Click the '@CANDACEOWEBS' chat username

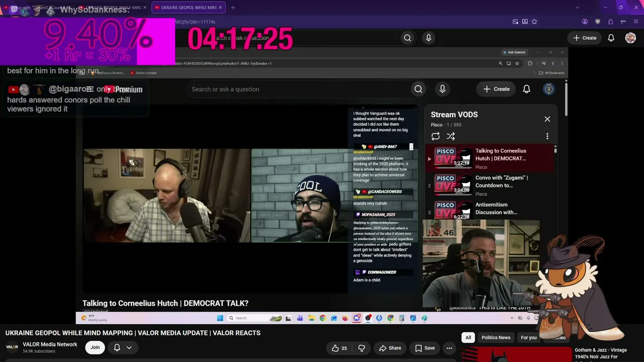coord(384,192)
